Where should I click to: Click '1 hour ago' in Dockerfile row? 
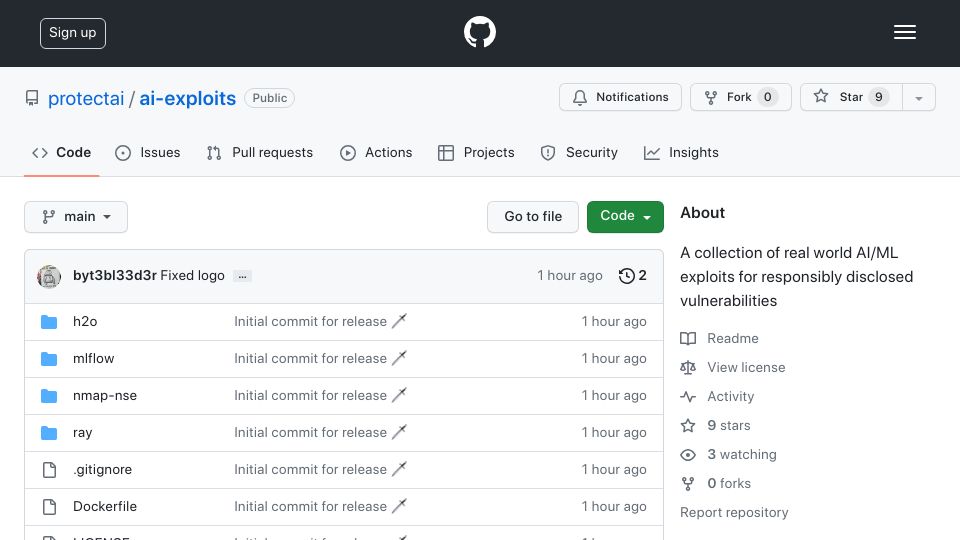click(613, 506)
